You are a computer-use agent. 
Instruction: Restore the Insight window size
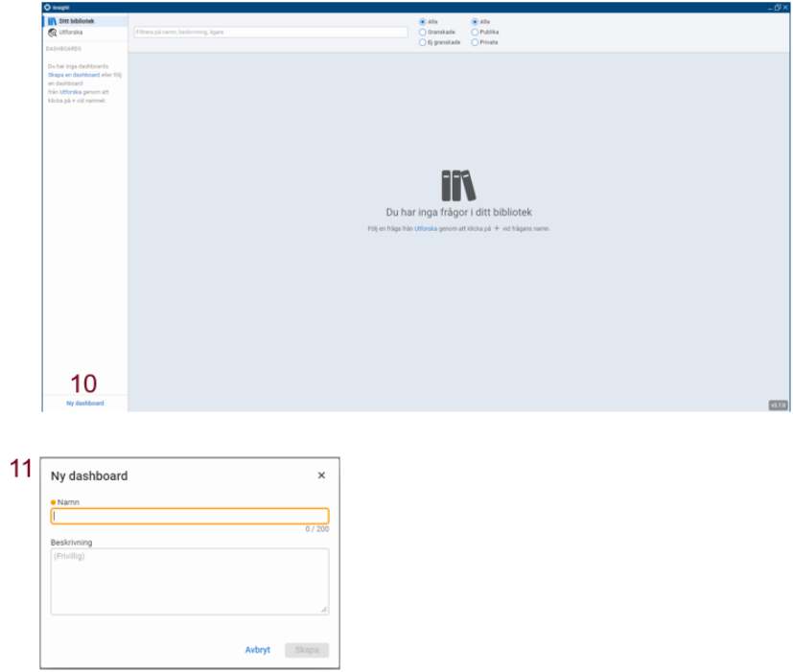[x=778, y=8]
